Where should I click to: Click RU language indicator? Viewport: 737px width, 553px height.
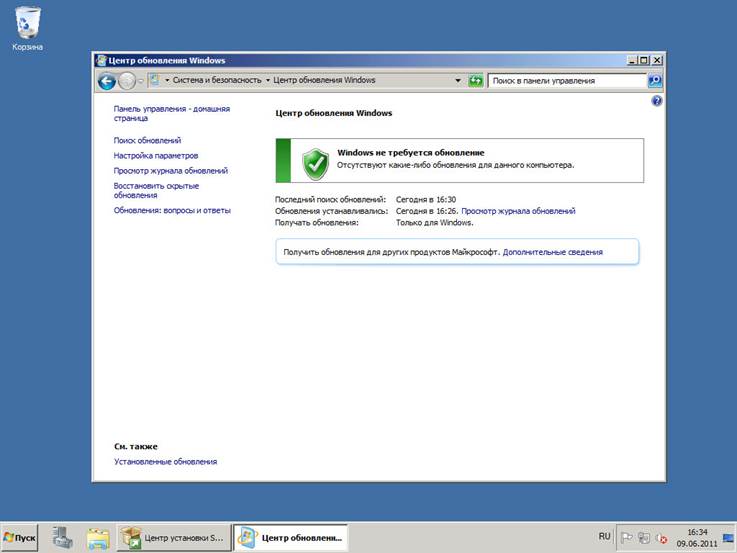pos(604,537)
